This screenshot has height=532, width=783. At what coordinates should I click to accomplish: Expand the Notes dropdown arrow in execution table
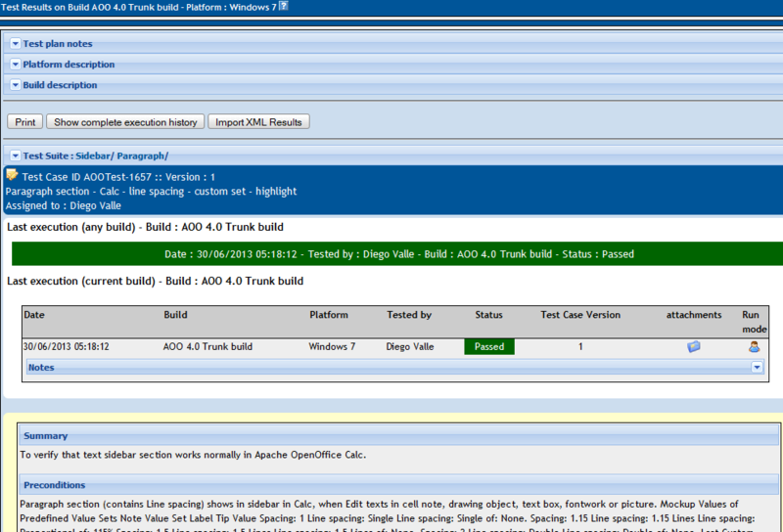tap(757, 368)
